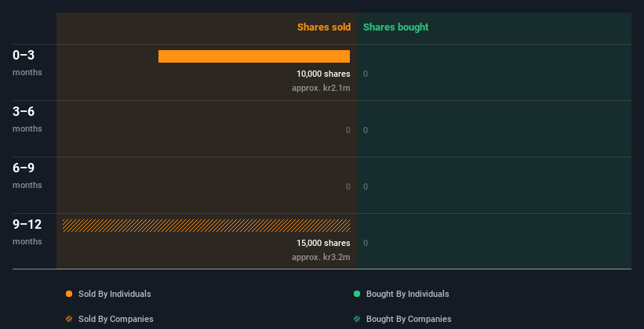The image size is (644, 329).
Task: Click the Shares sold column header
Action: tap(324, 27)
